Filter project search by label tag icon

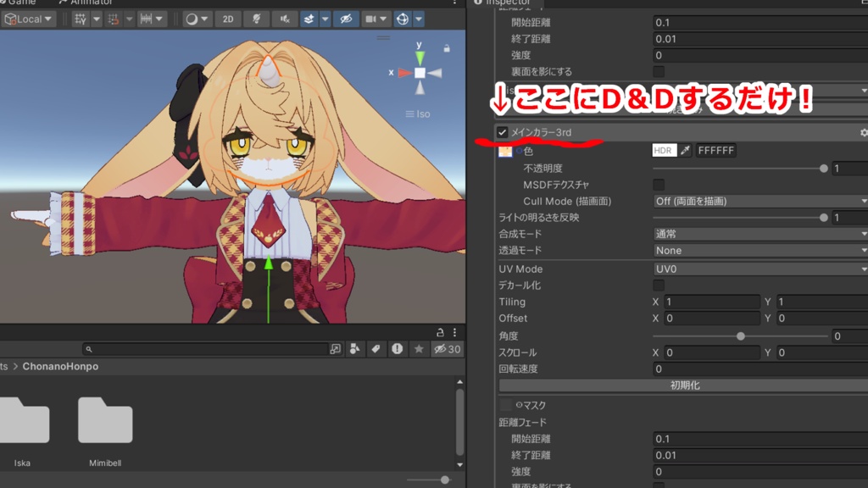tap(376, 349)
